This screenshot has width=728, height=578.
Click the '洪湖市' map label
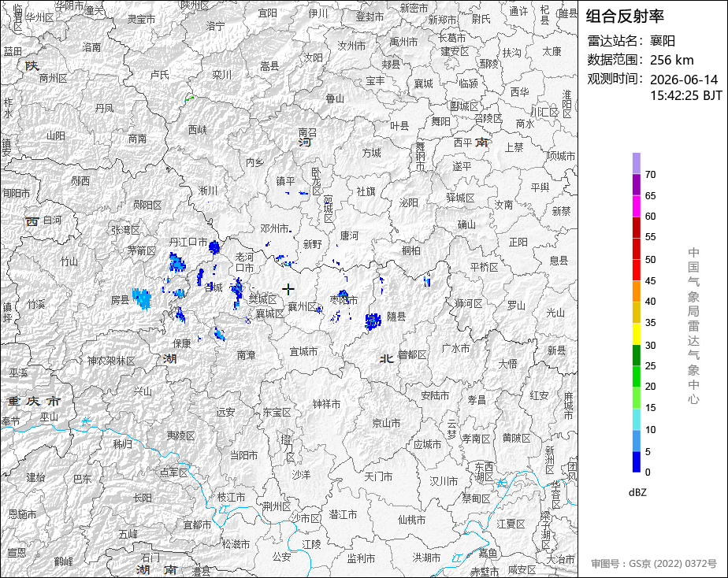click(426, 557)
